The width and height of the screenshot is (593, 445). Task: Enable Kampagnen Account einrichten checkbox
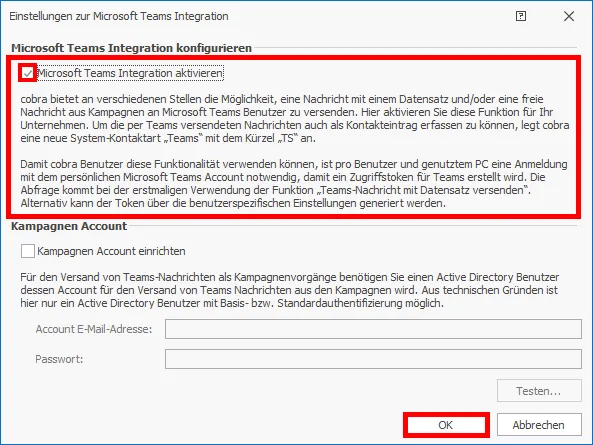(x=28, y=251)
